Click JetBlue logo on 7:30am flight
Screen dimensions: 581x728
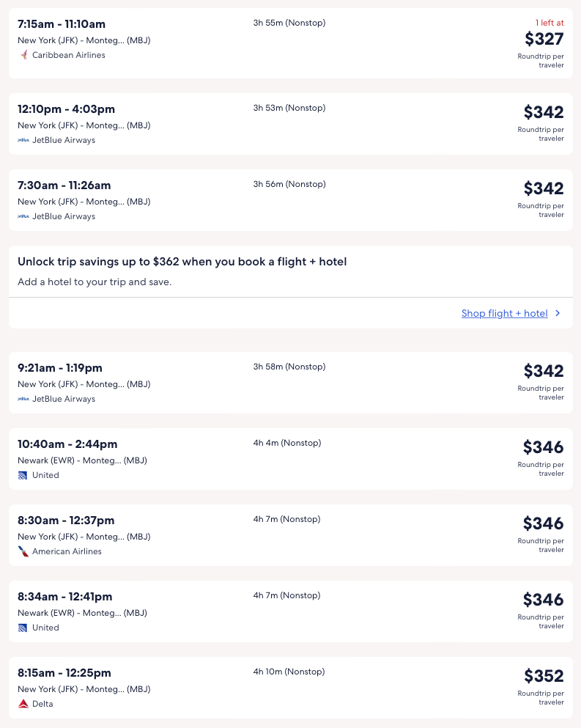coord(23,216)
